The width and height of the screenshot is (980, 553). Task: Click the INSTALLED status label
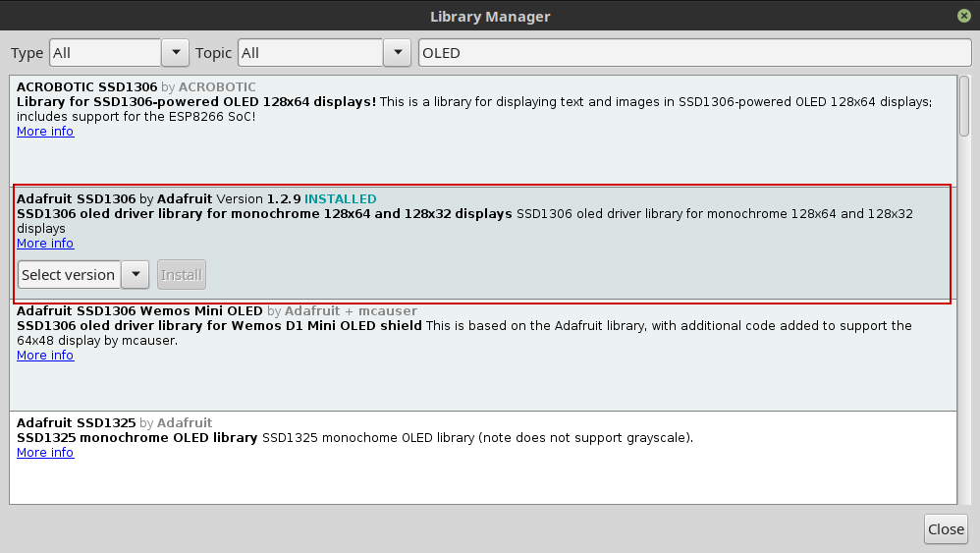pos(340,198)
